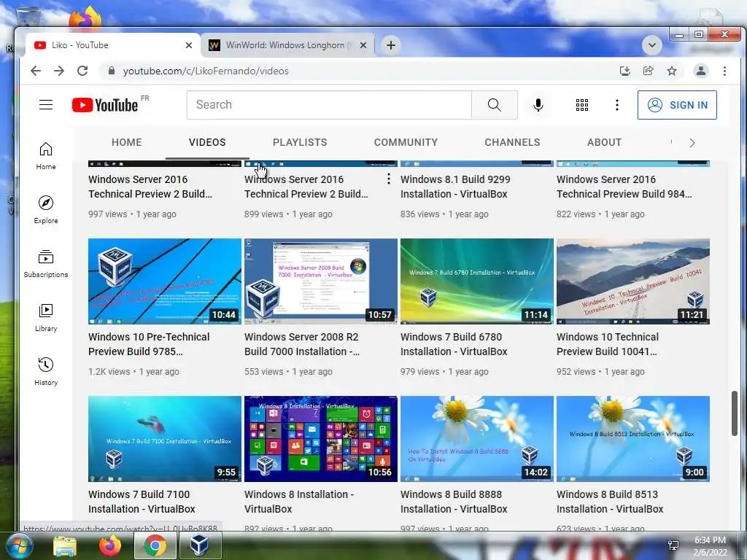Image resolution: width=747 pixels, height=560 pixels.
Task: Play the 10:56 Windows 8 Start screen thumbnail
Action: click(321, 439)
